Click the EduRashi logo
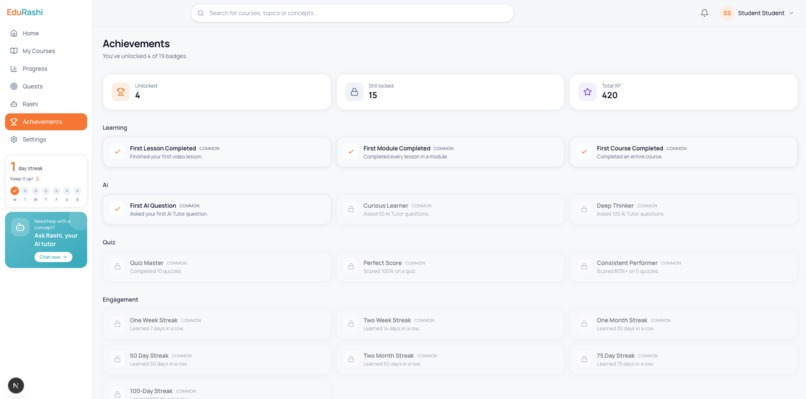Viewport: 806px width, 399px height. [25, 12]
